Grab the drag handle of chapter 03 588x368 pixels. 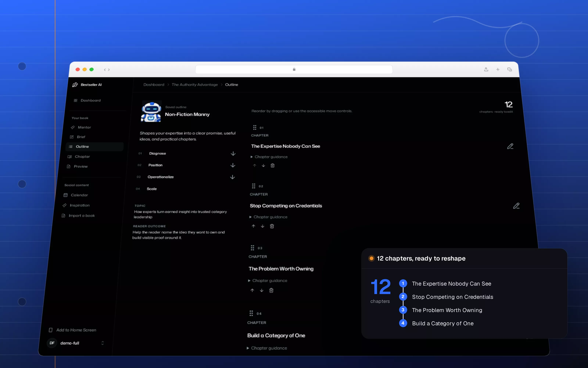click(252, 248)
